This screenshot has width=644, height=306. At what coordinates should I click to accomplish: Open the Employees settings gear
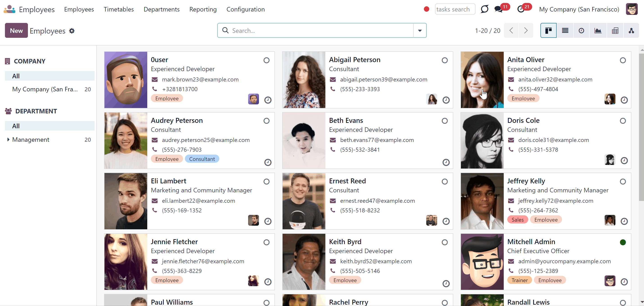(72, 31)
